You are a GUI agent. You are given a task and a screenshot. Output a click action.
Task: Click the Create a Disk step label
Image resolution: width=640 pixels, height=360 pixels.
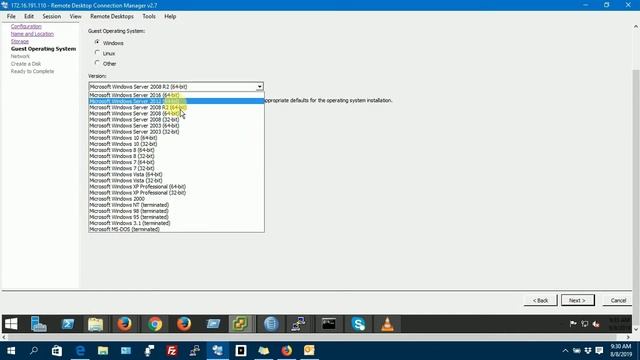click(x=26, y=64)
